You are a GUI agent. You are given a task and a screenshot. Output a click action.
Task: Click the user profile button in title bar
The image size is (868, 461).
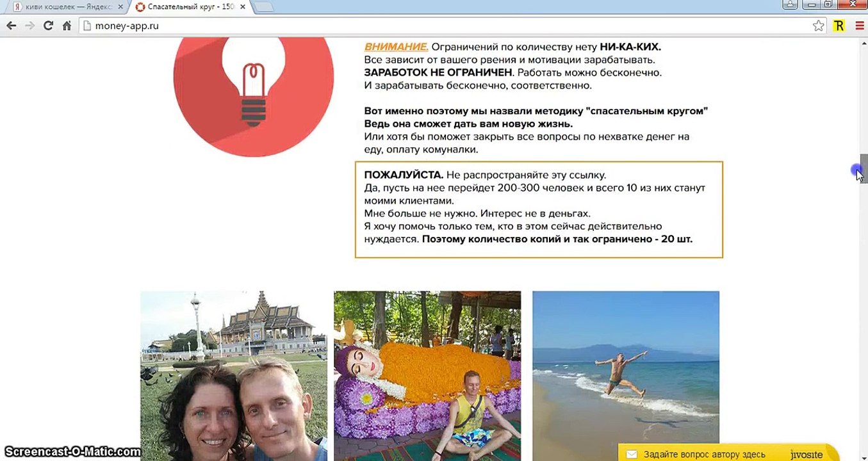pos(790,4)
